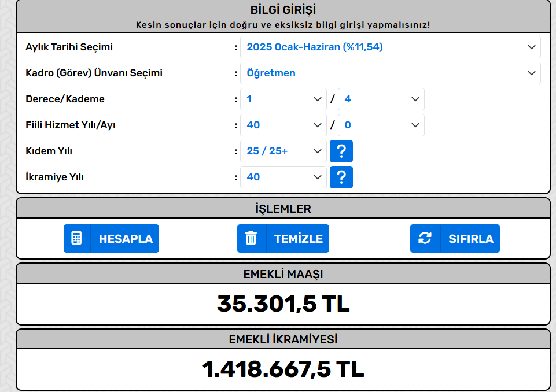Click the İkramiye Yılı label
This screenshot has height=392, width=556.
coord(54,177)
